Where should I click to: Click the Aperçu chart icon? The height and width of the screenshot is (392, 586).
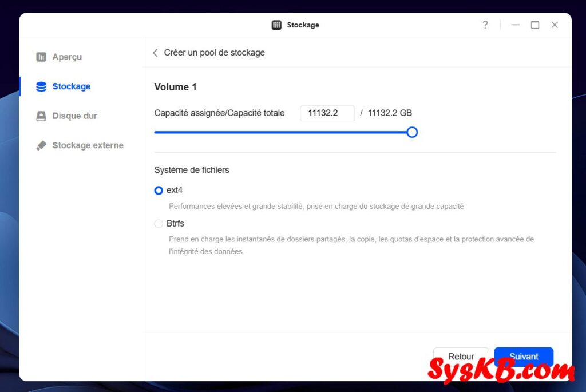(41, 57)
